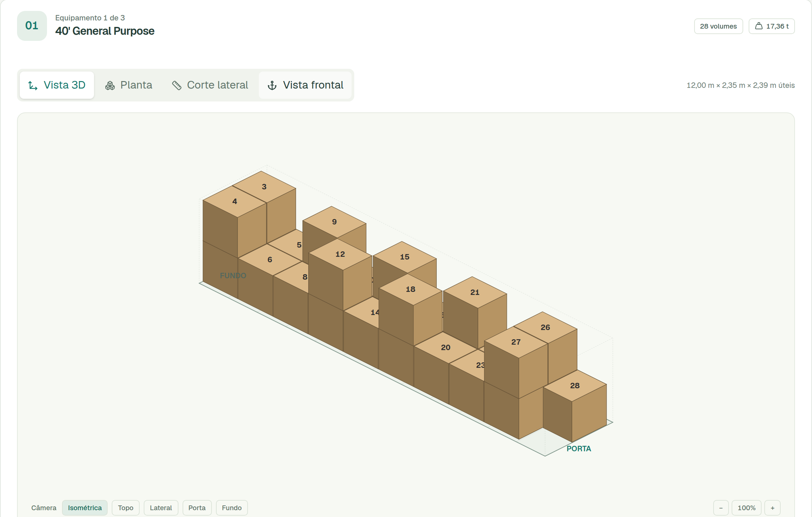Select box 3 in the 3D view
The width and height of the screenshot is (812, 517).
pyautogui.click(x=264, y=187)
